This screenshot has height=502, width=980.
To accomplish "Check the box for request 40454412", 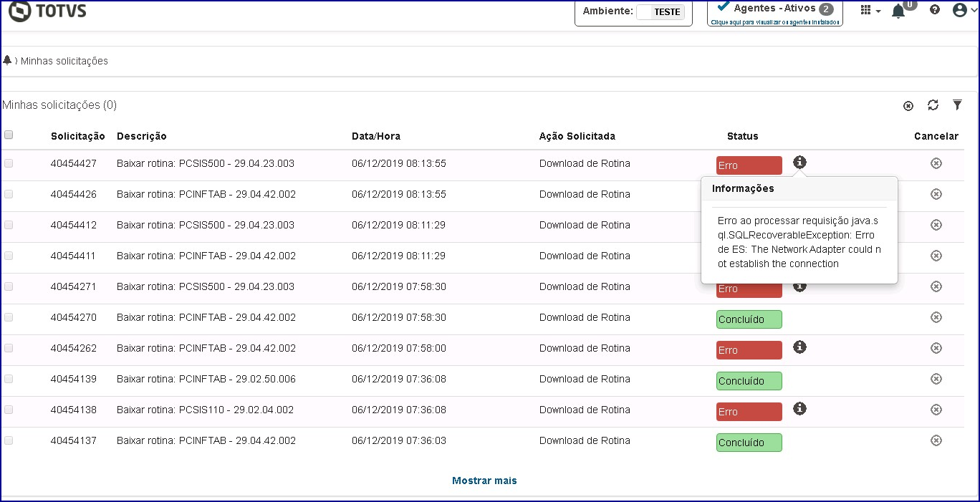I will tap(9, 225).
